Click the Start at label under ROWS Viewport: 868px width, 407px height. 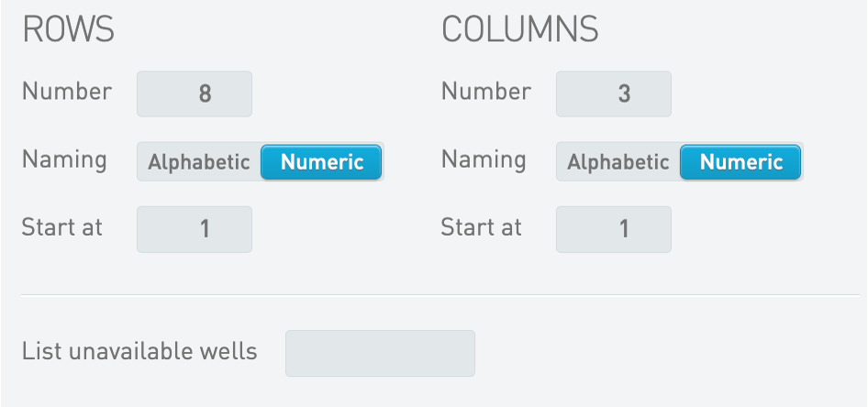pyautogui.click(x=62, y=227)
